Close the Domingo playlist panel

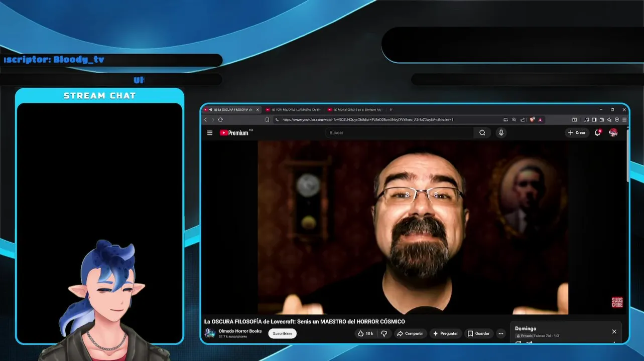pyautogui.click(x=614, y=331)
